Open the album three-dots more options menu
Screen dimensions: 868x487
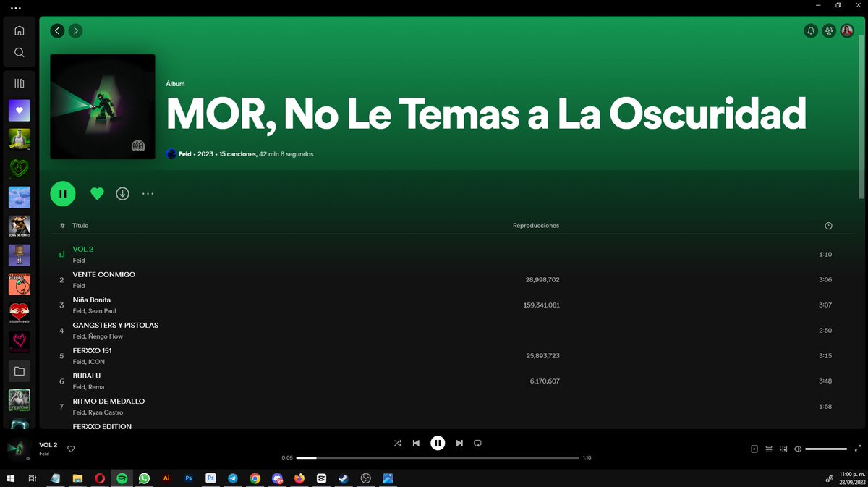148,193
